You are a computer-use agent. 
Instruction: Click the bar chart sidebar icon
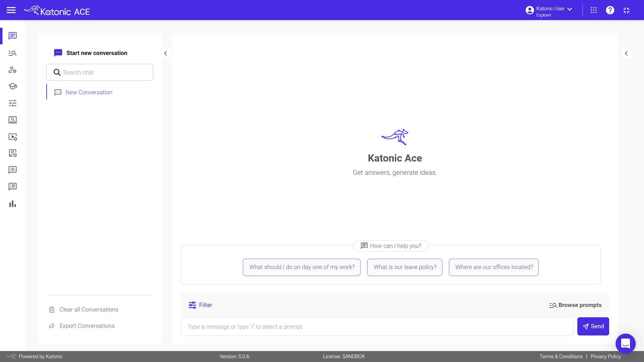coord(12,204)
